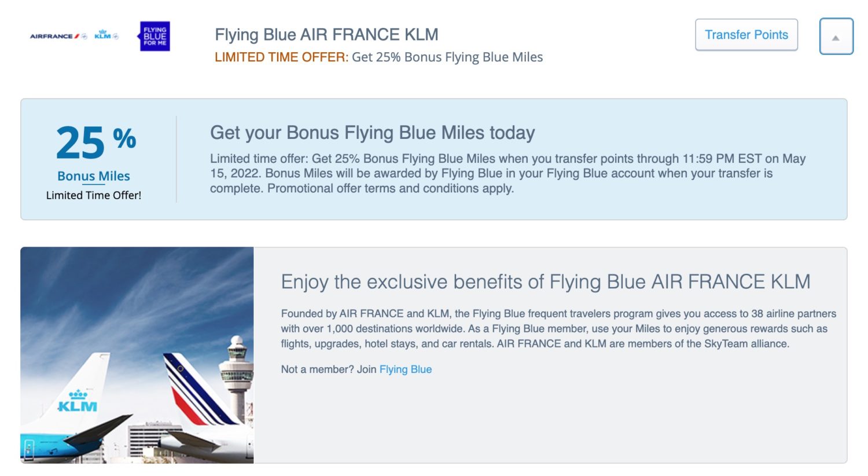
Task: Click the Flying Blue AIR FRANCE KLM header
Action: (327, 34)
